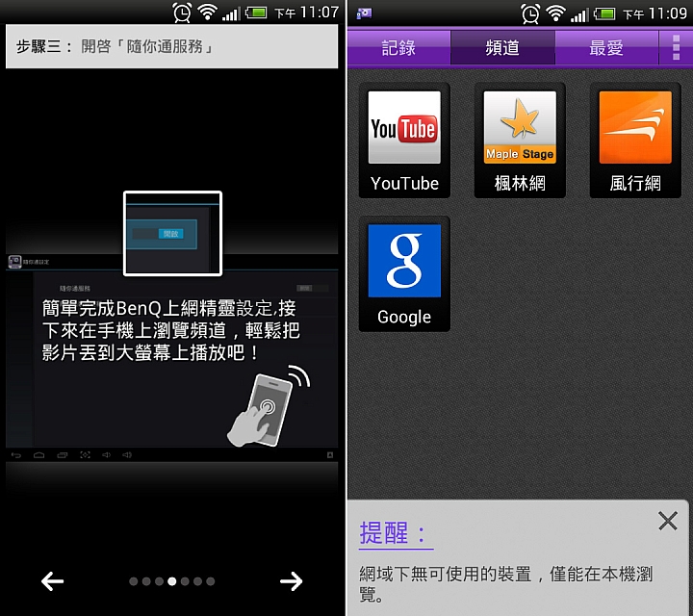The image size is (693, 616).
Task: Tap the Wi-Fi icon in right status bar
Action: [x=555, y=13]
